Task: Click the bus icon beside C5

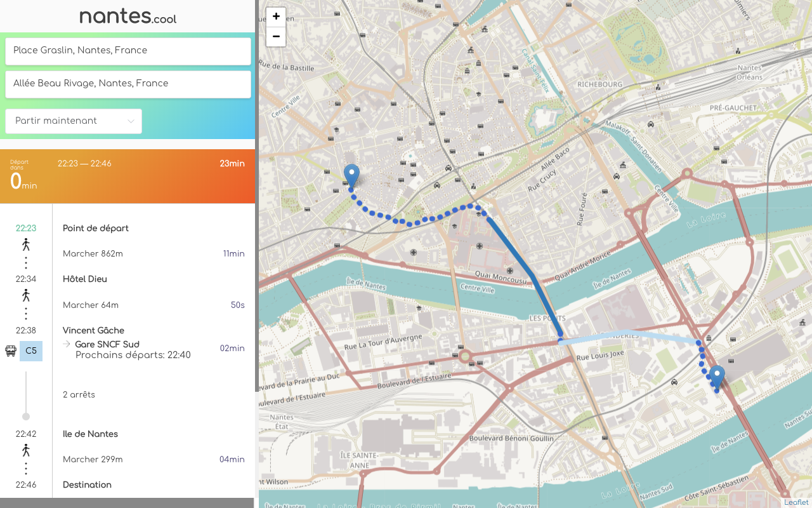Action: [11, 351]
